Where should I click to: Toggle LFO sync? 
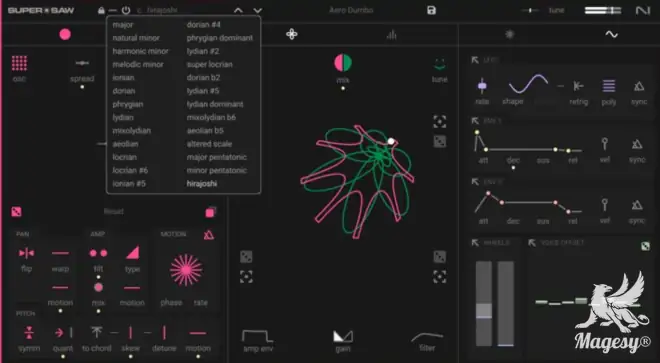[x=639, y=86]
